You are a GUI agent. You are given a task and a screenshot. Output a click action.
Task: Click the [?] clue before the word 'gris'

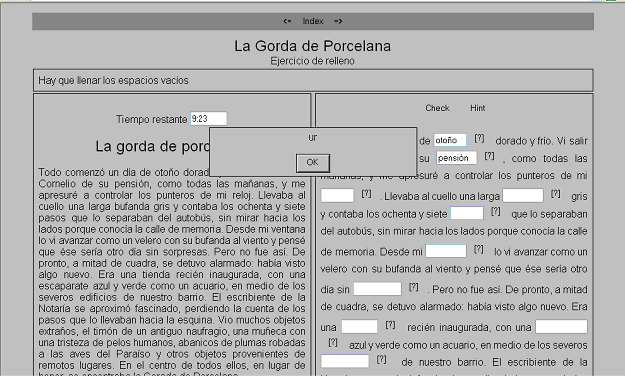[x=556, y=194]
